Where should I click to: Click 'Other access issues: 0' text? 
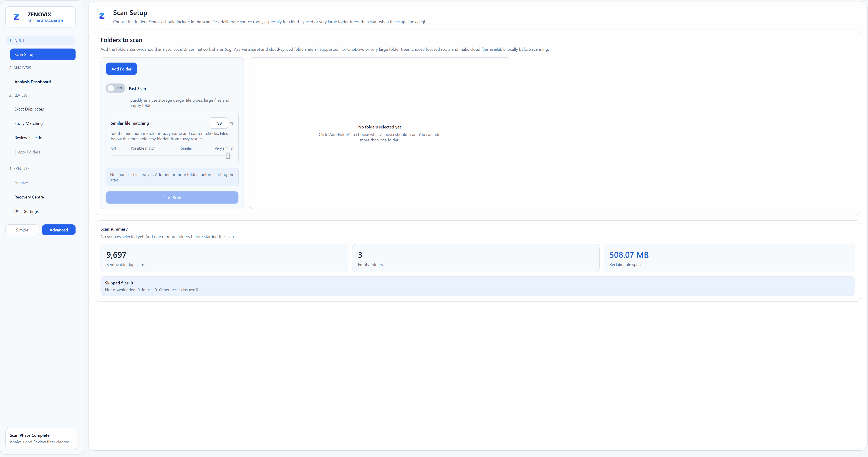point(179,290)
